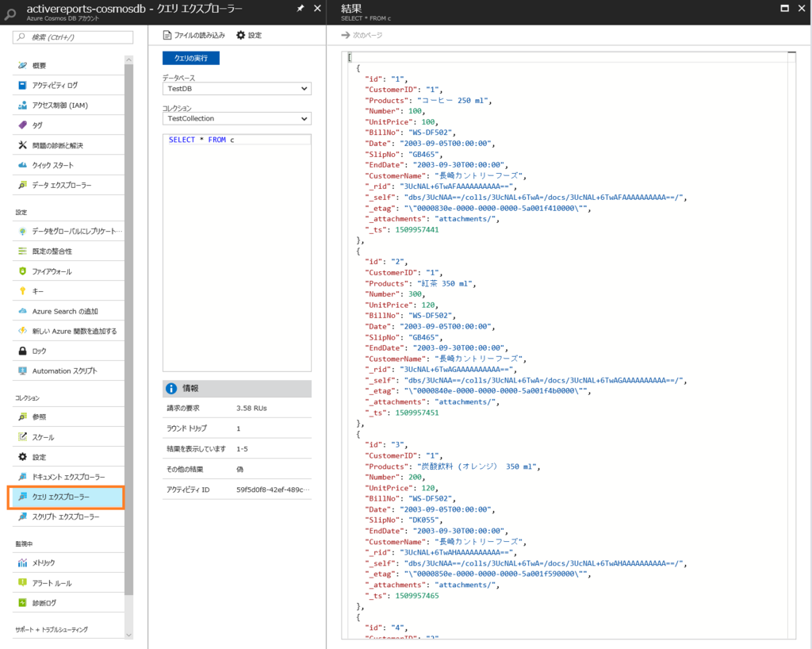Click the アクティビティ ID value 59f5d0f8-42ef-489c

point(273,490)
